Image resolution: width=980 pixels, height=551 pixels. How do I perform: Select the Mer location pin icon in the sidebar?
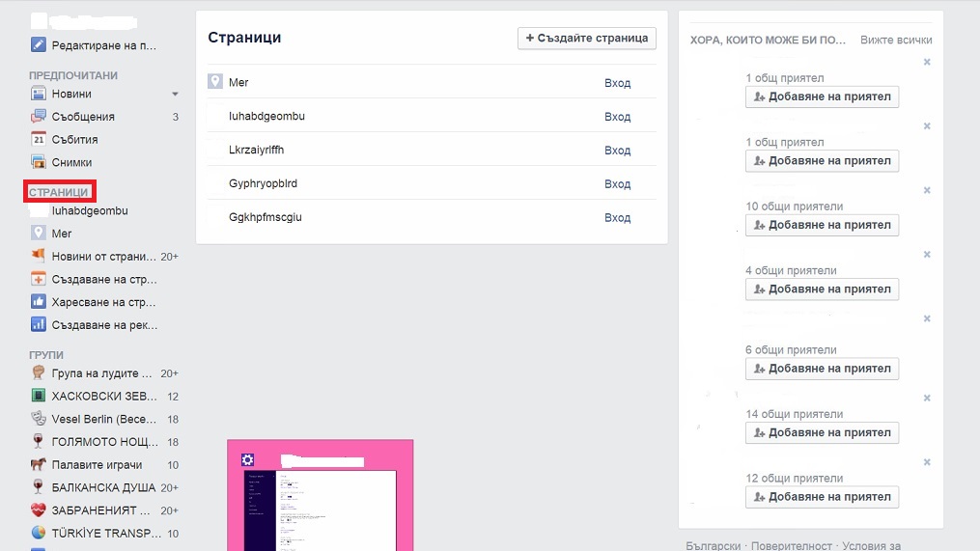(39, 234)
